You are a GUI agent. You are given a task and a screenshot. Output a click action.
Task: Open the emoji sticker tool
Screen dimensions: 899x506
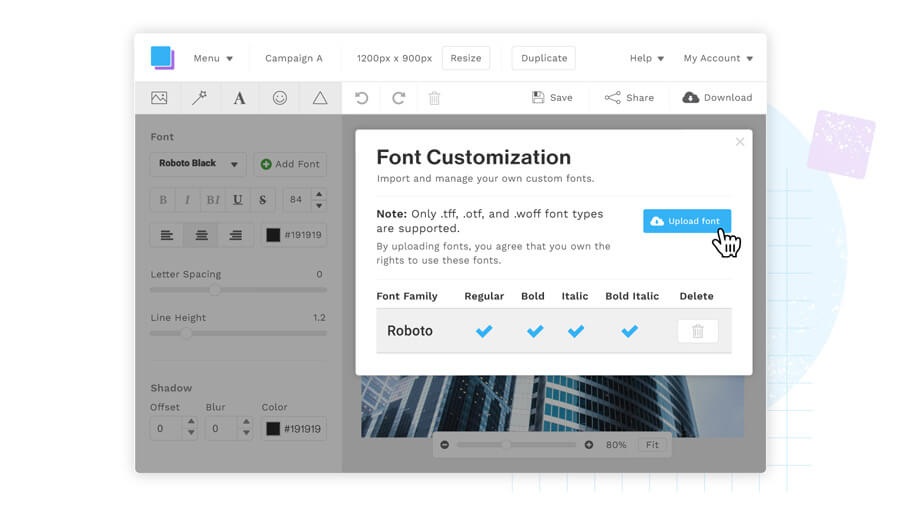pos(280,98)
